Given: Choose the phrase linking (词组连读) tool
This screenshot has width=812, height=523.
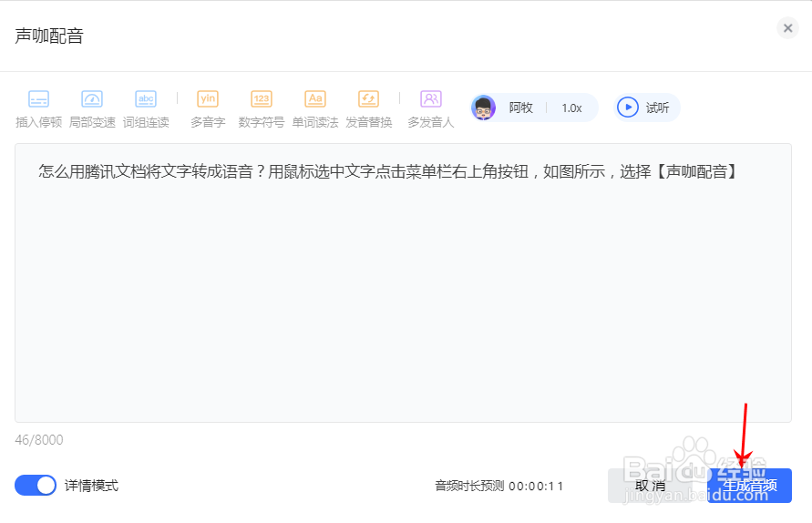Looking at the screenshot, I should 146,108.
